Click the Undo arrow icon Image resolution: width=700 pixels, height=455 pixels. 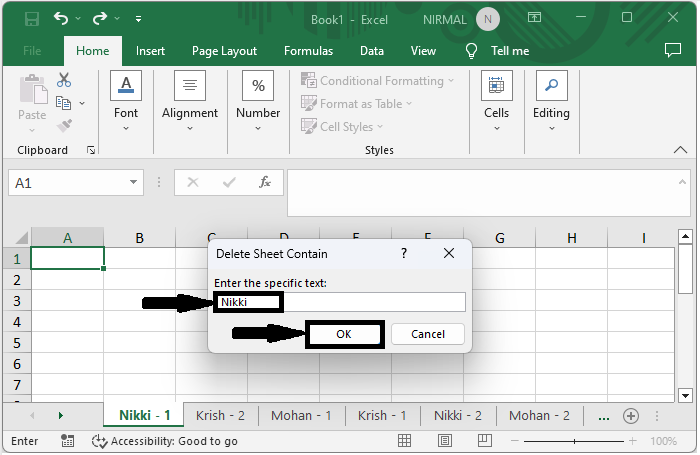[62, 18]
